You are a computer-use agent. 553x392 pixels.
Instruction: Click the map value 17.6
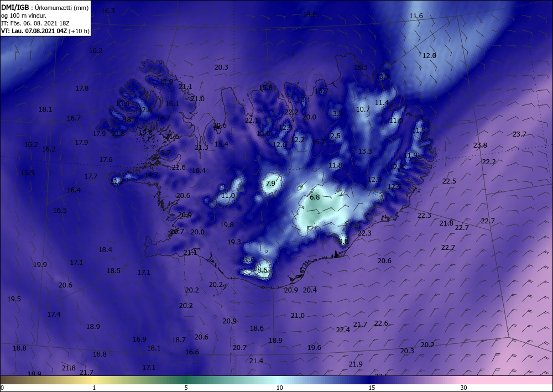pos(106,159)
